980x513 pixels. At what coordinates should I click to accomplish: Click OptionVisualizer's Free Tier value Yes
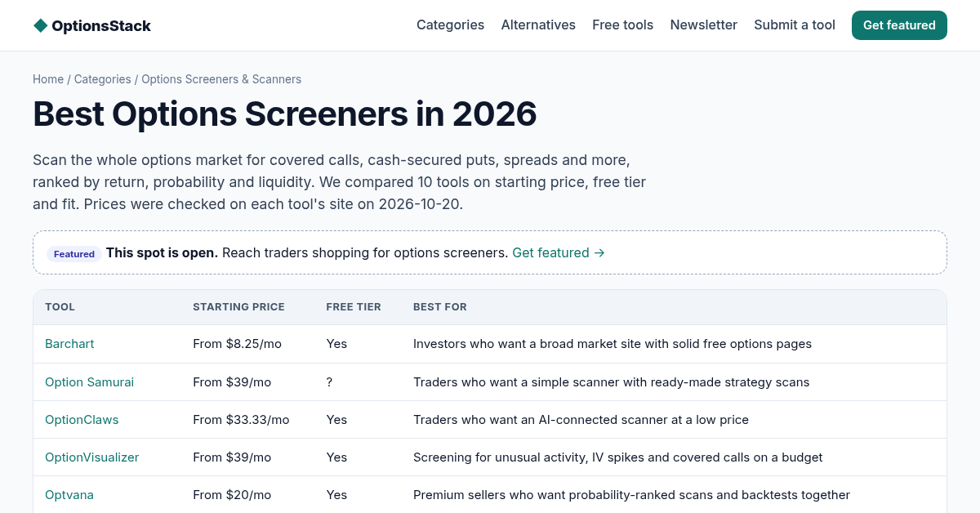coord(336,457)
